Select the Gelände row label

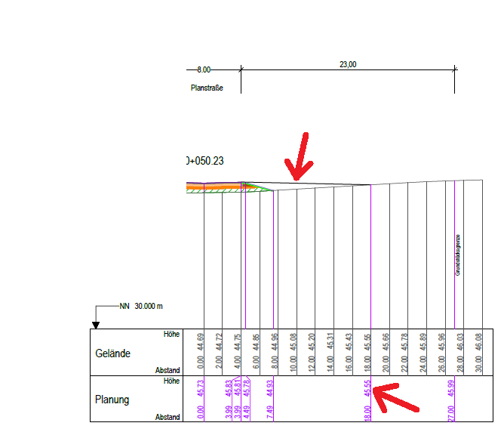(x=113, y=353)
